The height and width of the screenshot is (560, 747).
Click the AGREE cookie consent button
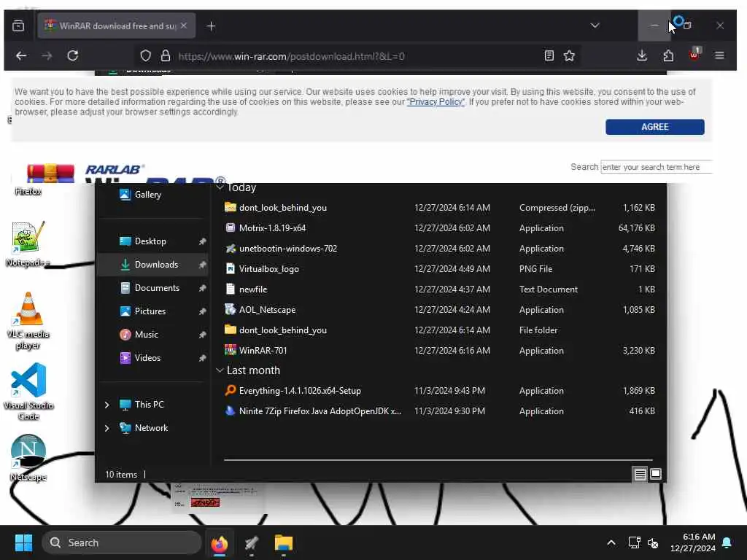pyautogui.click(x=654, y=127)
